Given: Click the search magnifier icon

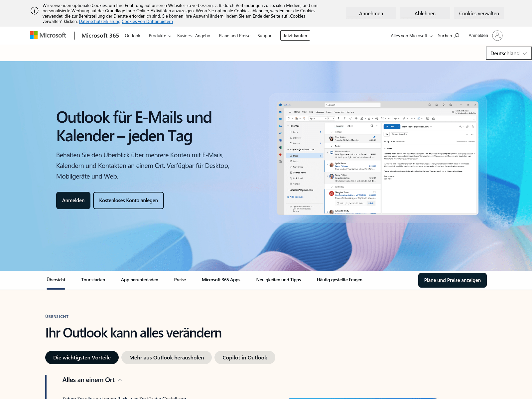Looking at the screenshot, I should click(457, 36).
